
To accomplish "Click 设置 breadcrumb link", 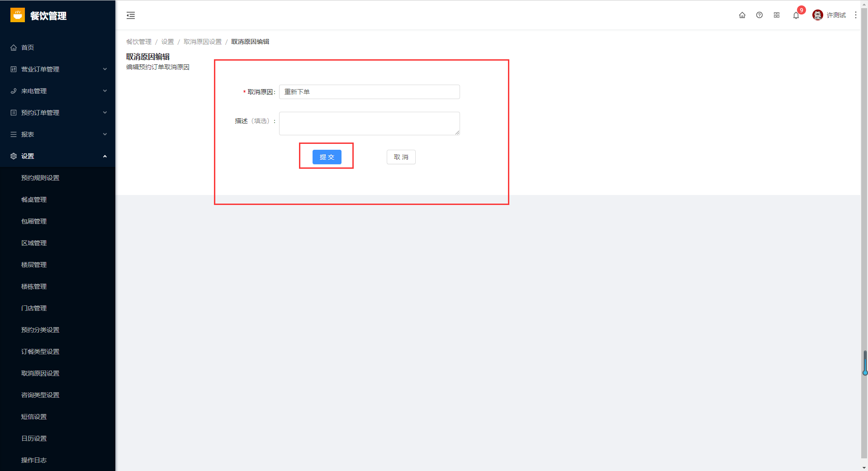I will [x=167, y=42].
